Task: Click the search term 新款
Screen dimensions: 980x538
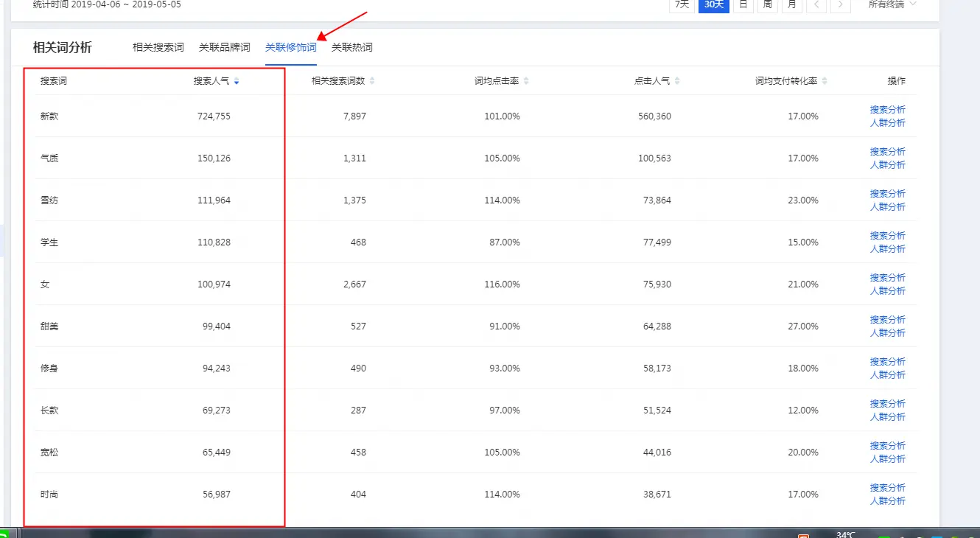Action: [x=49, y=116]
